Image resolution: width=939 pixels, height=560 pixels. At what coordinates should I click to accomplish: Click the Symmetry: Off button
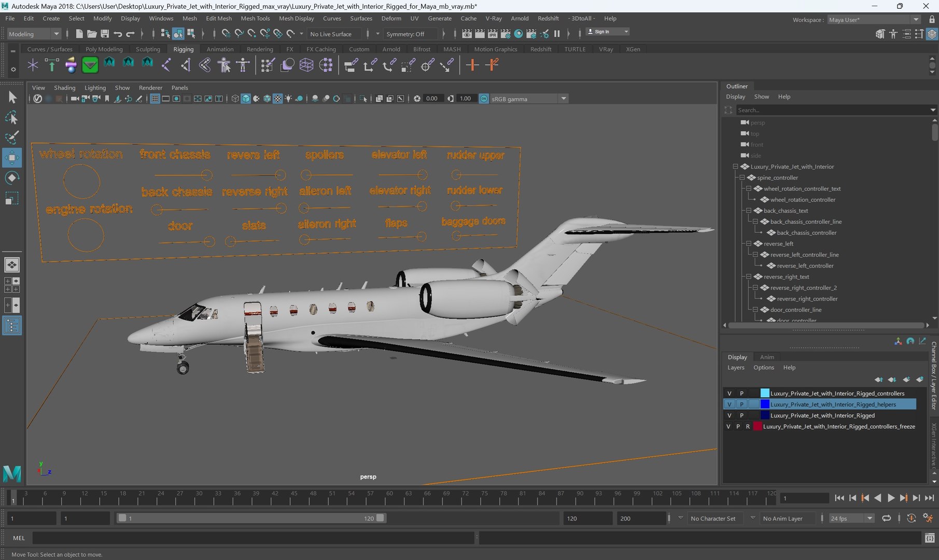point(410,34)
